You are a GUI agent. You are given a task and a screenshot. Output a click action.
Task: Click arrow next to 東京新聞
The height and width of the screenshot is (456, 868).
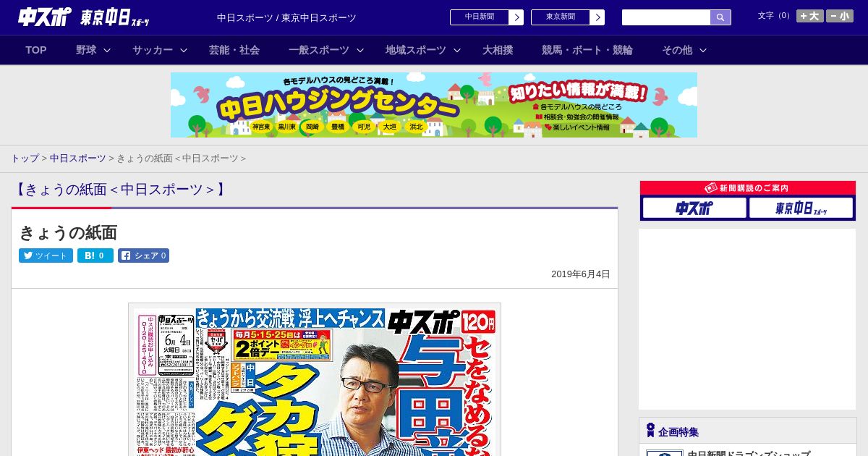[x=597, y=17]
